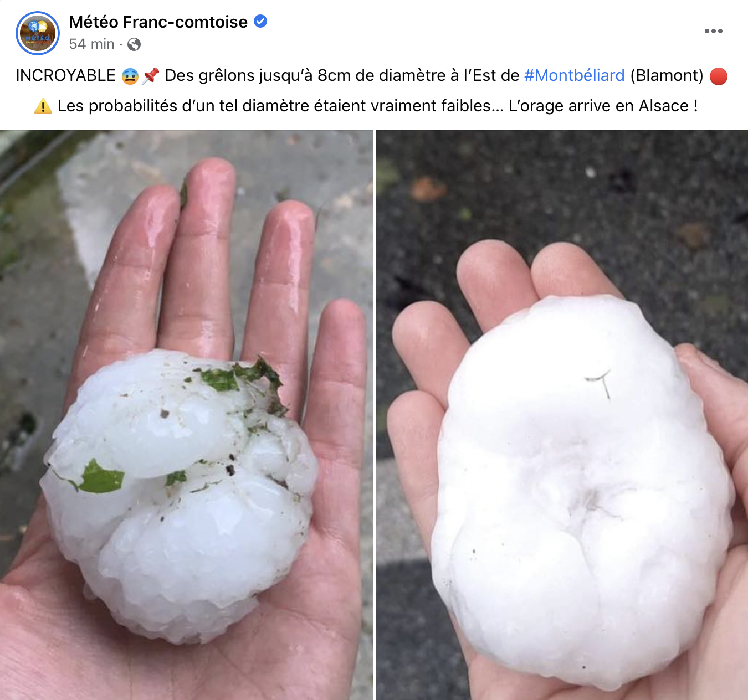Open the Météo Franc-comtoise profile avatar
This screenshot has height=700, width=748.
coord(38,33)
